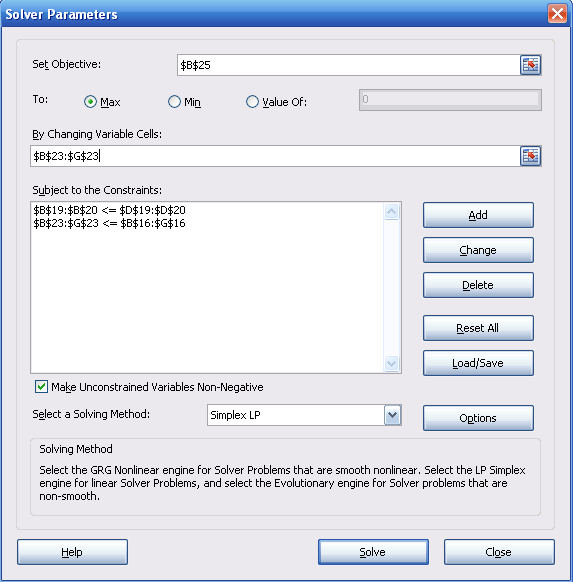Viewport: 573px width, 582px height.
Task: Select constraint $B$23:$G$23 <= $B$16:$G$16
Action: tap(109, 223)
